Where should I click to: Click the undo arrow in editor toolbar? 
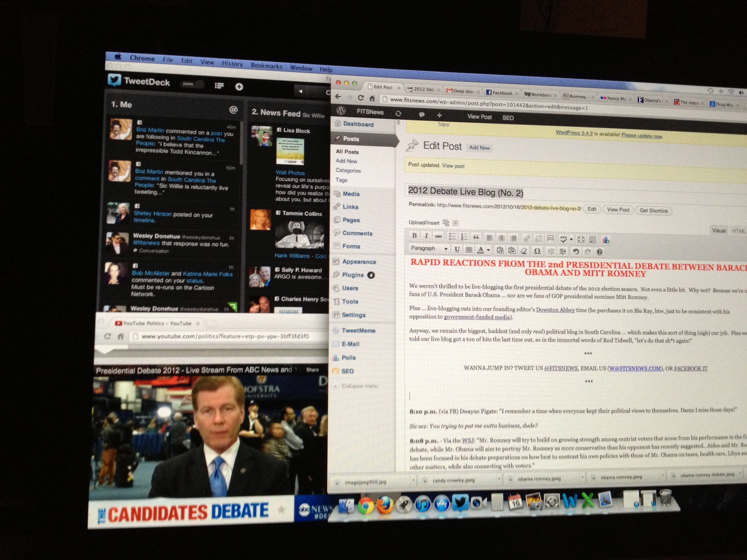[x=575, y=251]
